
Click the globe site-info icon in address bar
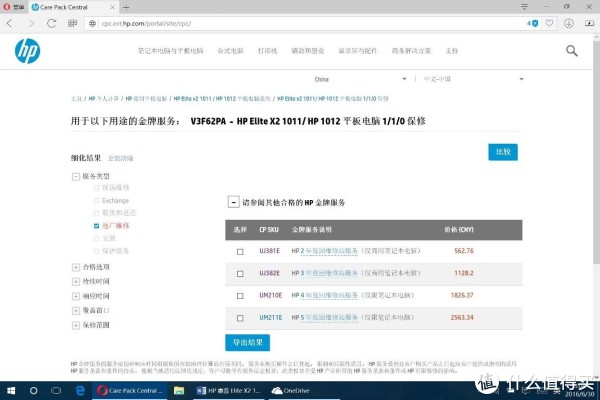click(x=92, y=23)
